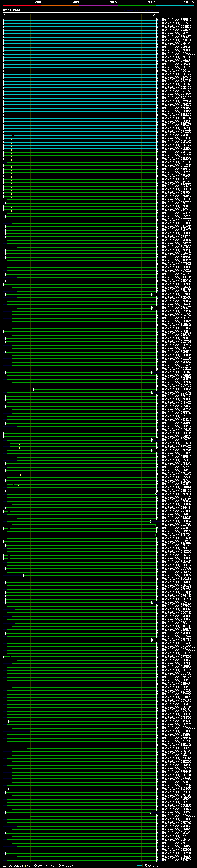Image resolution: width=197 pixels, height=868 pixels.
Task: Select the query name AV413433
Action: tap(11, 10)
